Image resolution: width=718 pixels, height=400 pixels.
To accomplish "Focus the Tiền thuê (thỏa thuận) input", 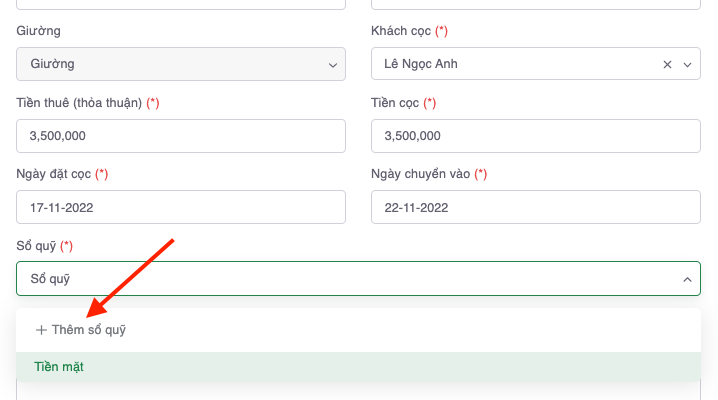I will 181,136.
